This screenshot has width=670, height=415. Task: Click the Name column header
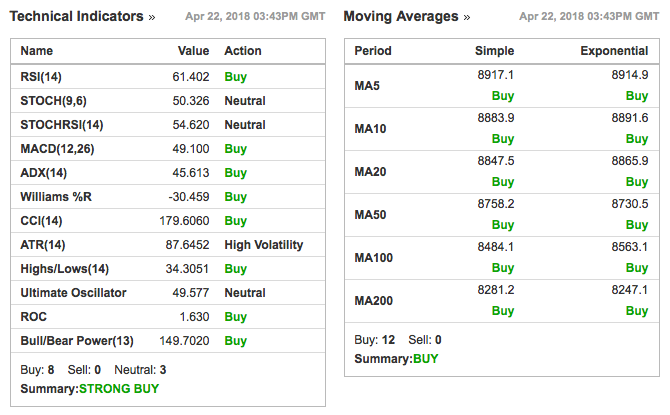point(37,51)
